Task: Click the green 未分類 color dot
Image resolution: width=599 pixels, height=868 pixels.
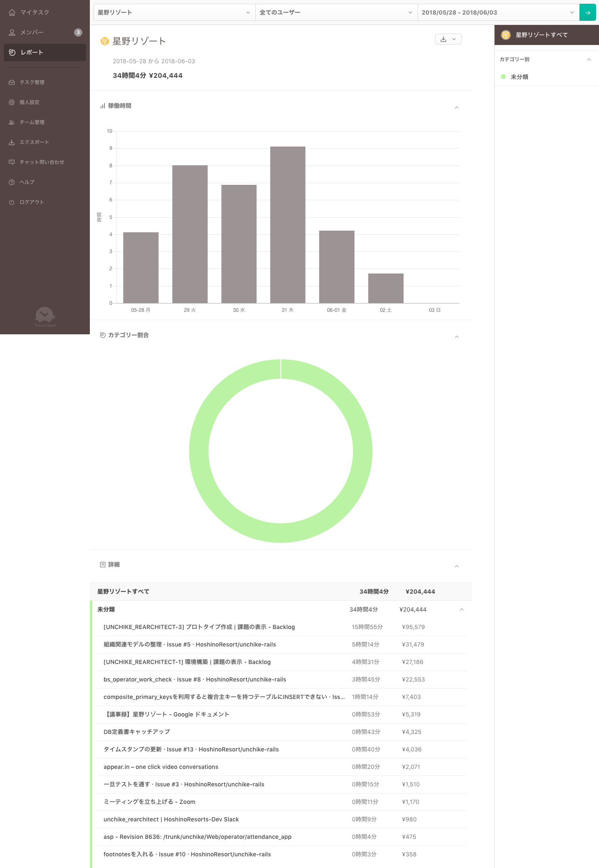Action: point(503,77)
